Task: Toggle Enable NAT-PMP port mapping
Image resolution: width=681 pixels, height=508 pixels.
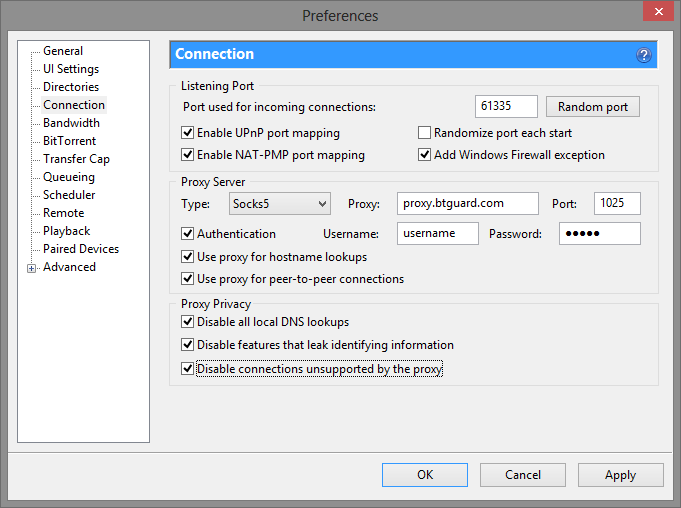Action: [187, 155]
